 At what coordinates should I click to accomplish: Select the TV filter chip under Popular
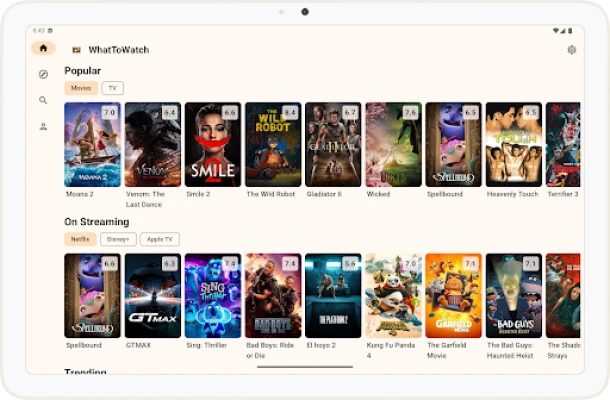(112, 88)
